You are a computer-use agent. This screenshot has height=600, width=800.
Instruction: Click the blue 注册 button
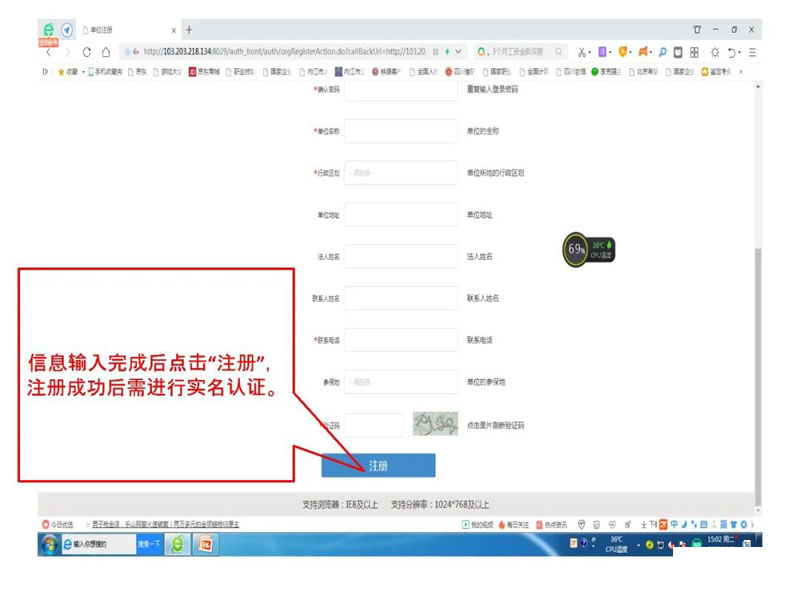(x=378, y=466)
